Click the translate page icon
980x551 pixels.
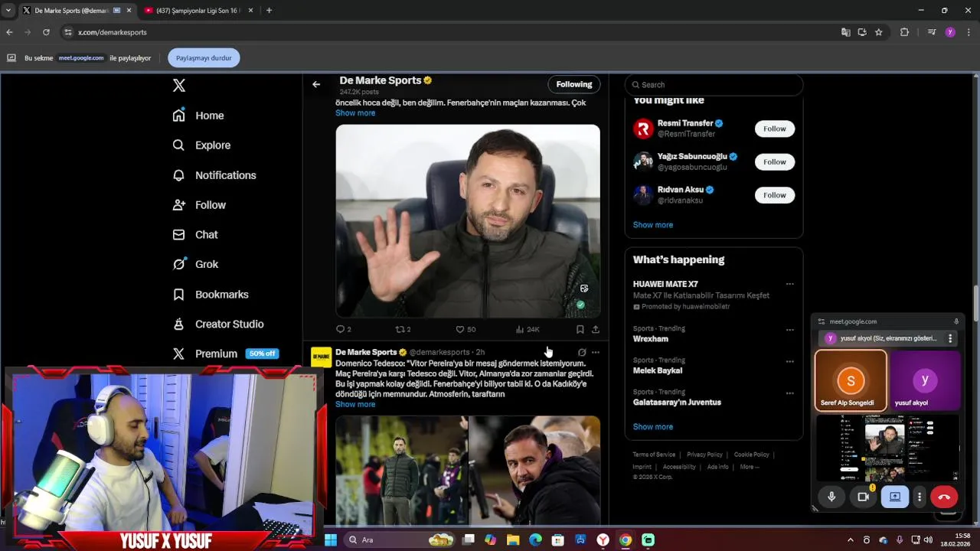click(845, 32)
